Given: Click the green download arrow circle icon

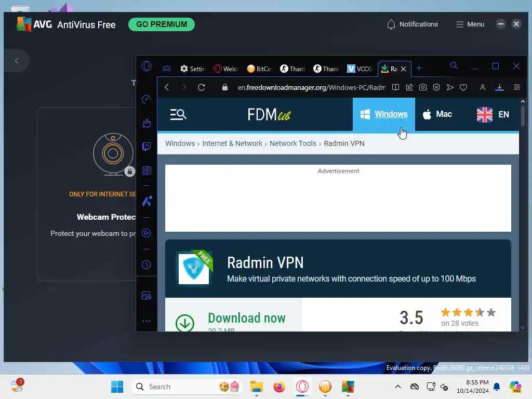Looking at the screenshot, I should [x=185, y=323].
